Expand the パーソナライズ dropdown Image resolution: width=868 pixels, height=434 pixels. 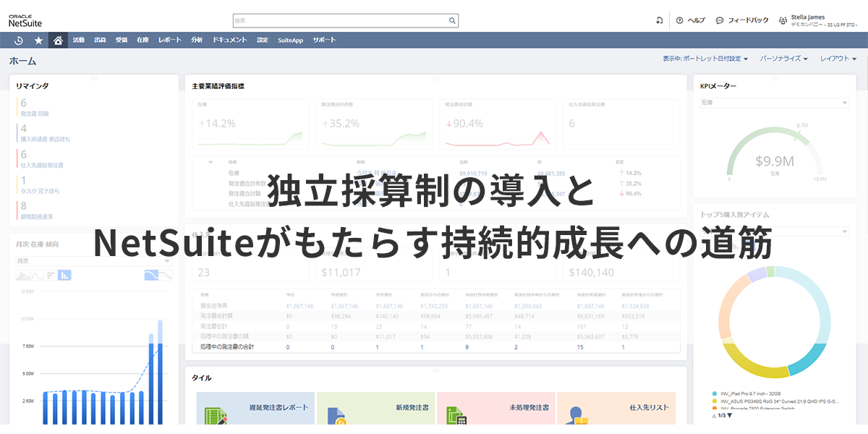pos(784,59)
